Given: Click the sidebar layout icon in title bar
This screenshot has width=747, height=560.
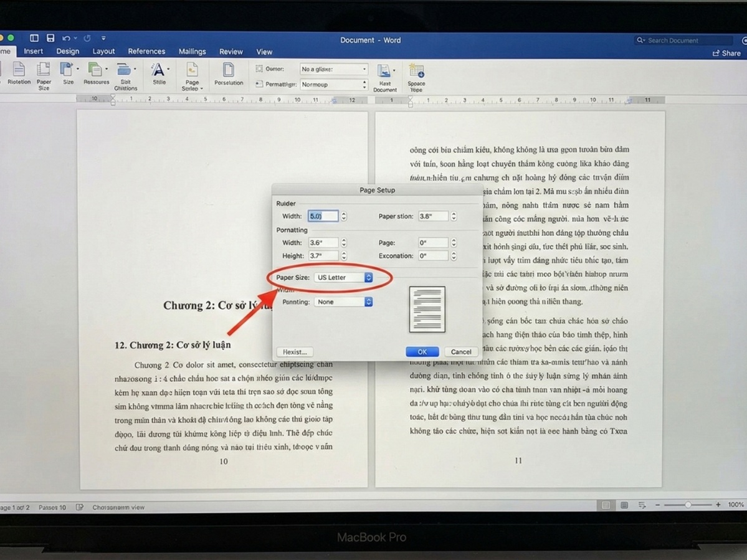Looking at the screenshot, I should coord(34,38).
